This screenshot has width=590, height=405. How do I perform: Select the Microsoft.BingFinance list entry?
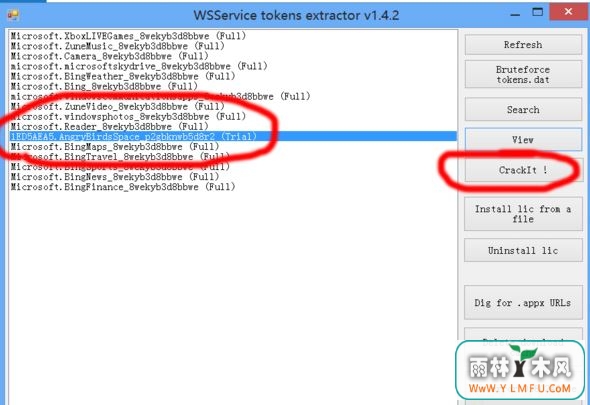pos(123,187)
